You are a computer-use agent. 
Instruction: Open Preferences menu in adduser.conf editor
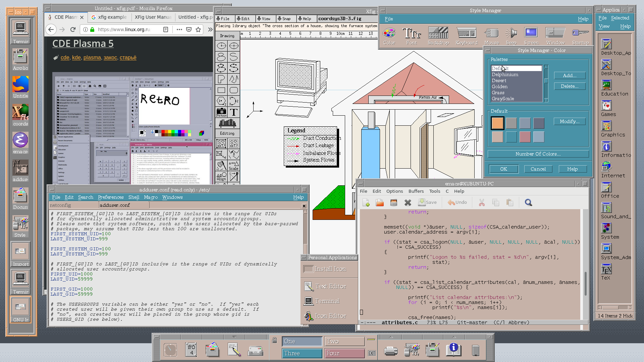click(x=110, y=197)
